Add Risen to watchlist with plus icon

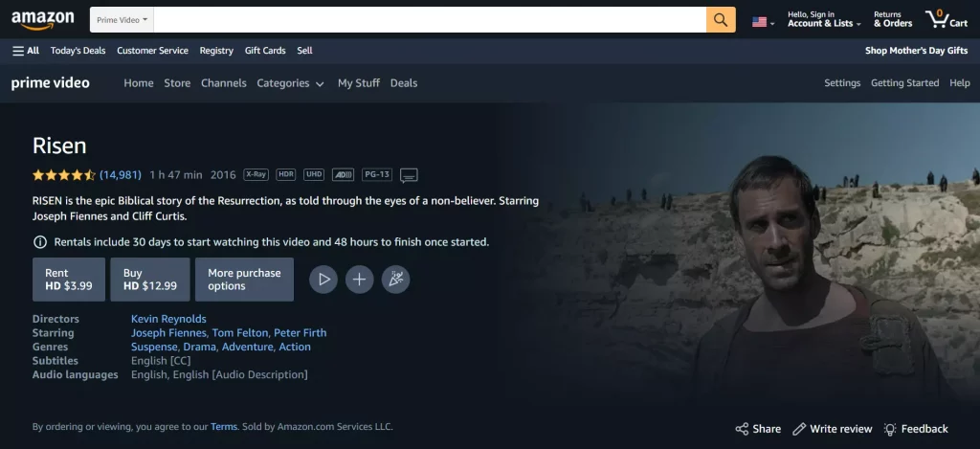tap(360, 280)
